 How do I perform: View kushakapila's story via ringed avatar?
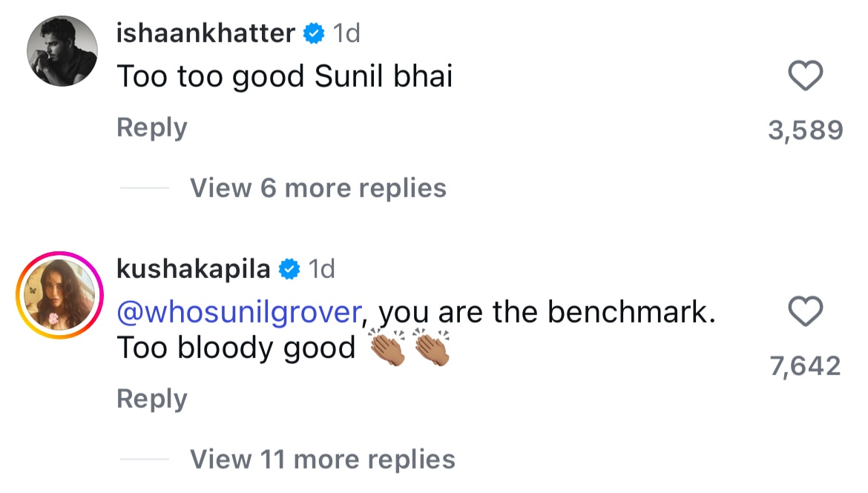click(x=59, y=295)
